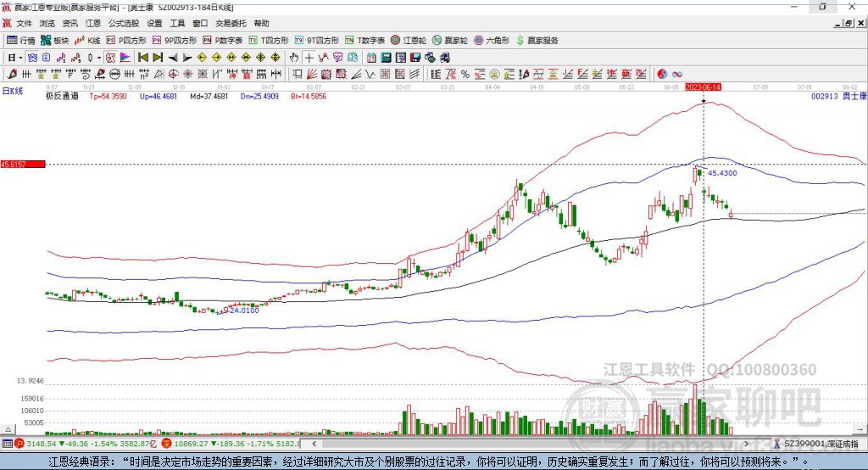Select the Gann fan lines tool
Screen dimensions: 868x470
312,75
